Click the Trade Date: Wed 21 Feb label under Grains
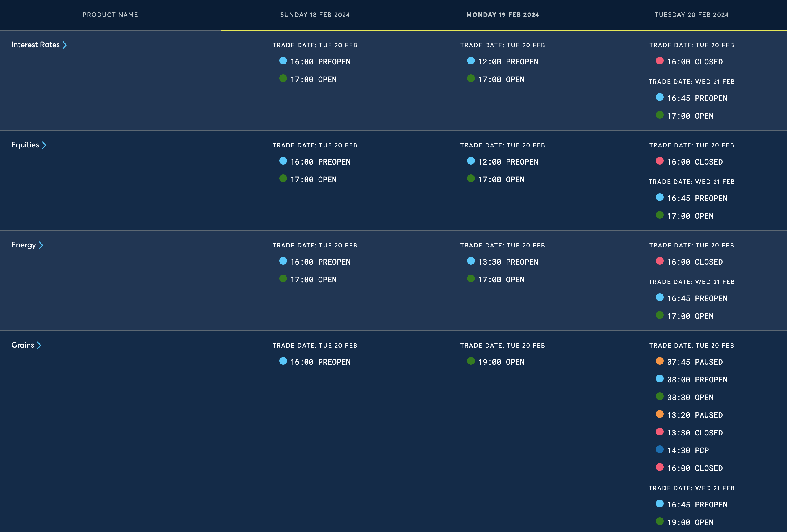Screen dimensions: 787x532 tap(692, 488)
